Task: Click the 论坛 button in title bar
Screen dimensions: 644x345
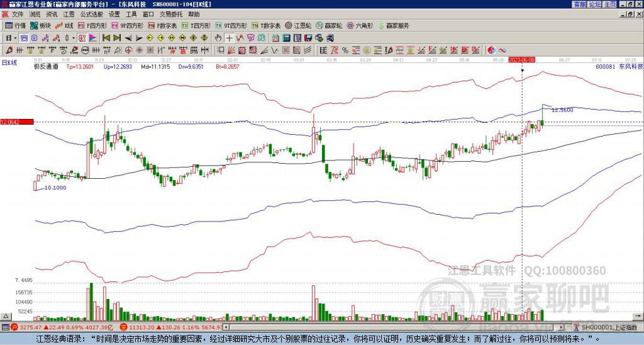Action: [x=595, y=4]
